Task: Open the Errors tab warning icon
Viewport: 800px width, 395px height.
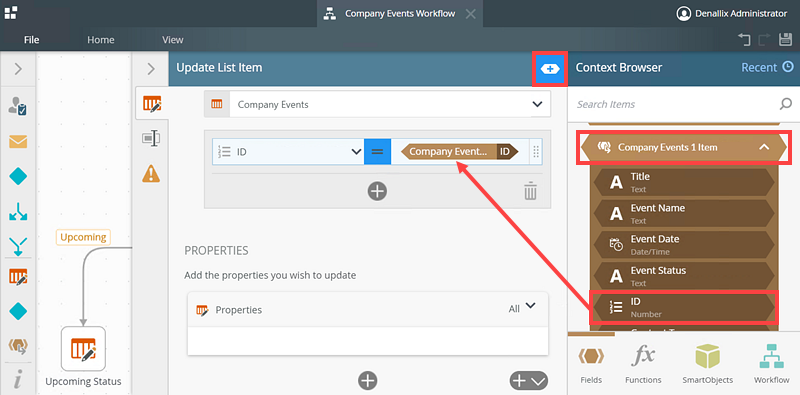Action: point(151,174)
